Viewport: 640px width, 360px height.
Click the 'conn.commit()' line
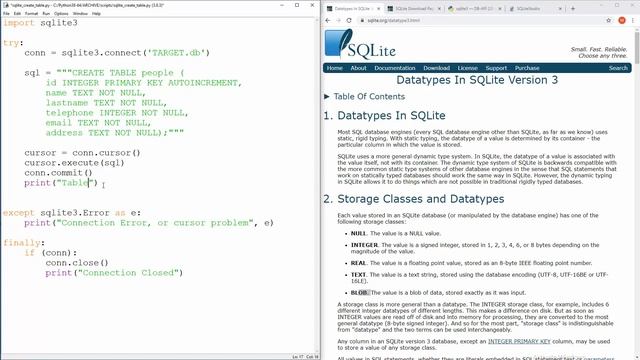pyautogui.click(x=58, y=173)
